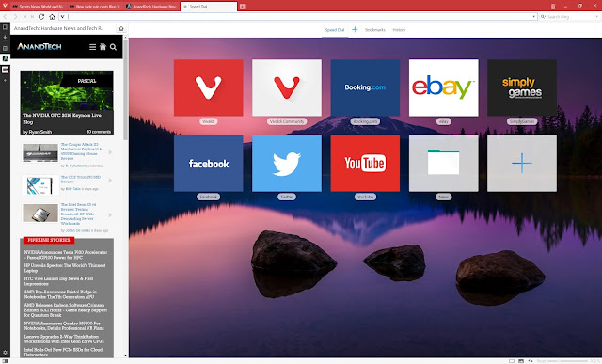The width and height of the screenshot is (602, 364).
Task: Open the Simply Games speed dial tile
Action: [x=522, y=87]
